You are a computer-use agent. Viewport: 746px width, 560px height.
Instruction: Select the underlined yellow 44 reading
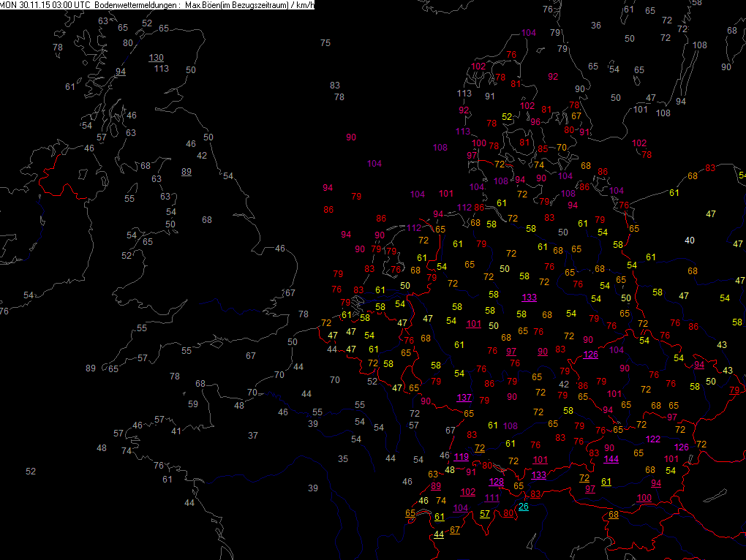(438, 534)
